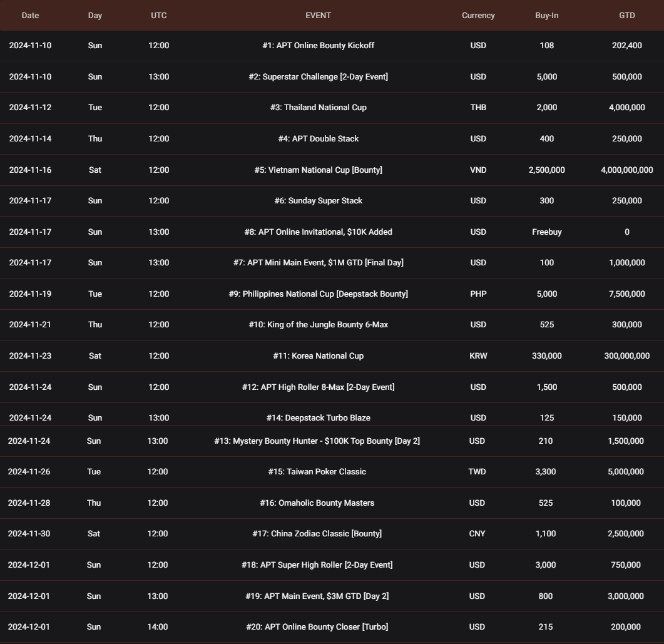Select #2: Superstar Challenge [2-Day Event]

tap(318, 76)
